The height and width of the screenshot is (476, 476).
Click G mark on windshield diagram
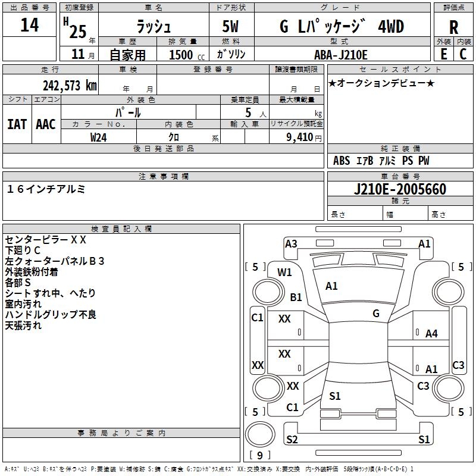click(376, 314)
